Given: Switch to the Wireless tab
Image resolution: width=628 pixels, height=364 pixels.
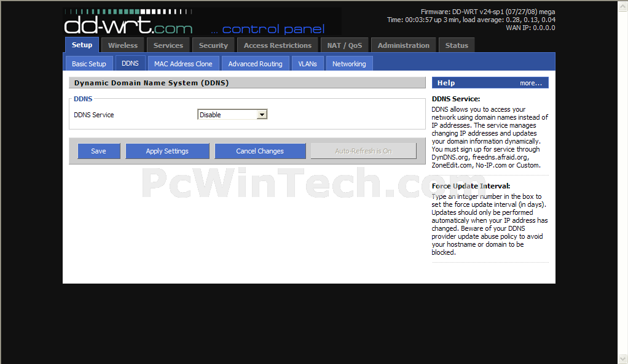Looking at the screenshot, I should point(122,45).
